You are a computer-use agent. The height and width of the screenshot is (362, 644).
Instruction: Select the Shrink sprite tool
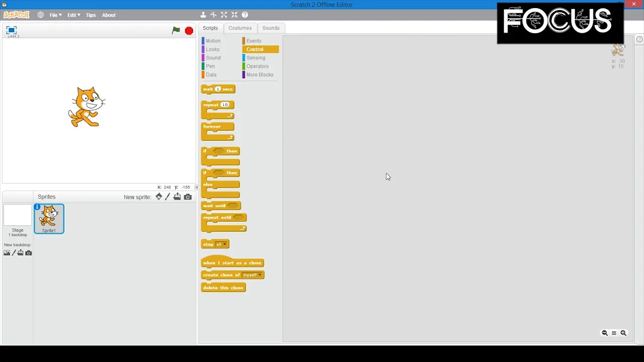click(234, 15)
